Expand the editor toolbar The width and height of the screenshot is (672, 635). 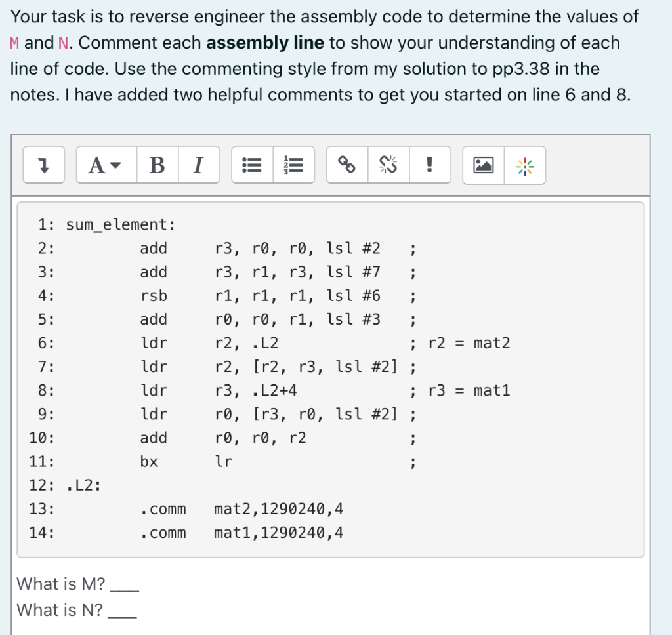(x=43, y=165)
